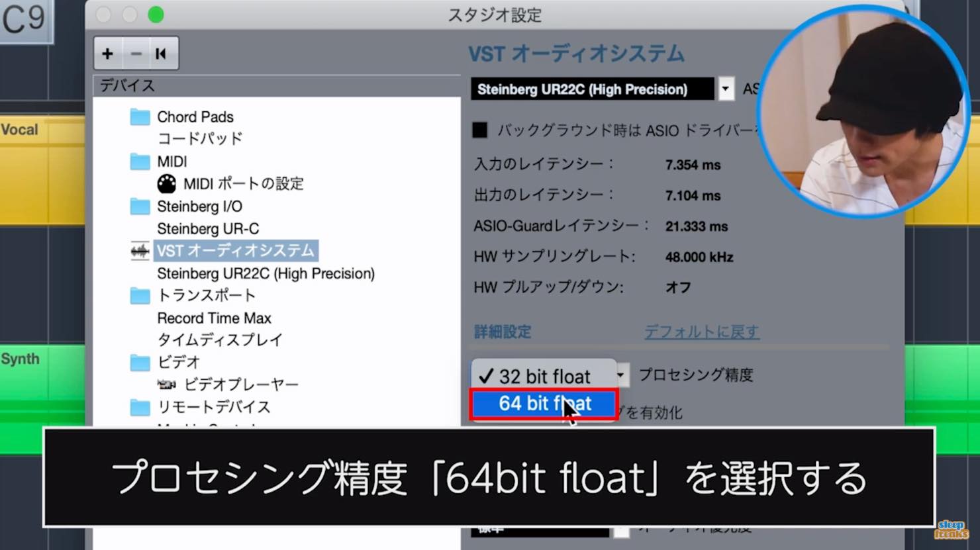Viewport: 980px width, 550px height.
Task: Click the minus remove device button
Action: (136, 54)
